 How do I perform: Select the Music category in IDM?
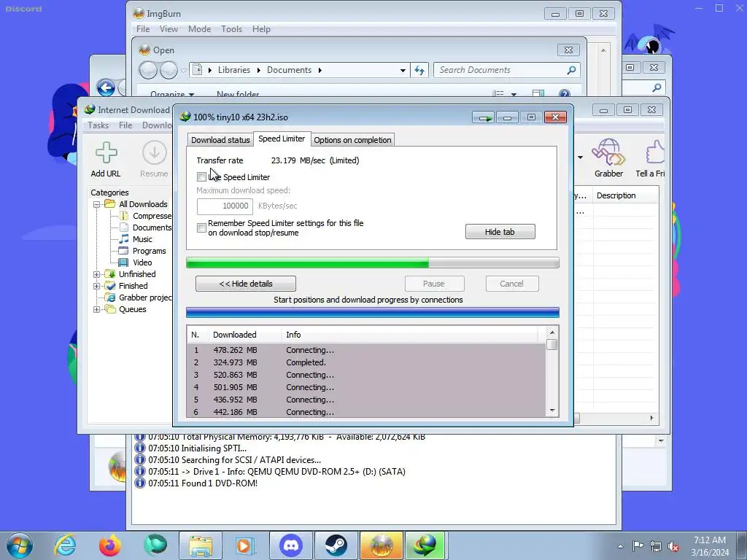pyautogui.click(x=142, y=239)
